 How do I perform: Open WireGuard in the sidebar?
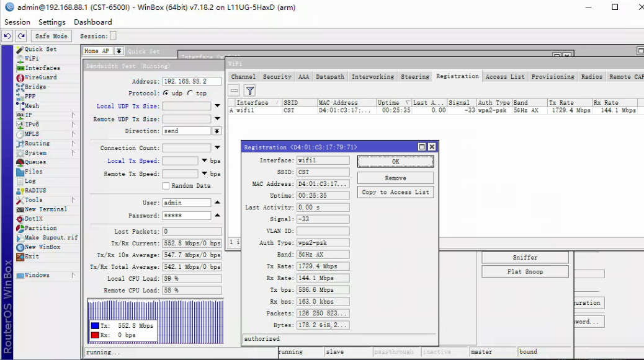(x=40, y=77)
